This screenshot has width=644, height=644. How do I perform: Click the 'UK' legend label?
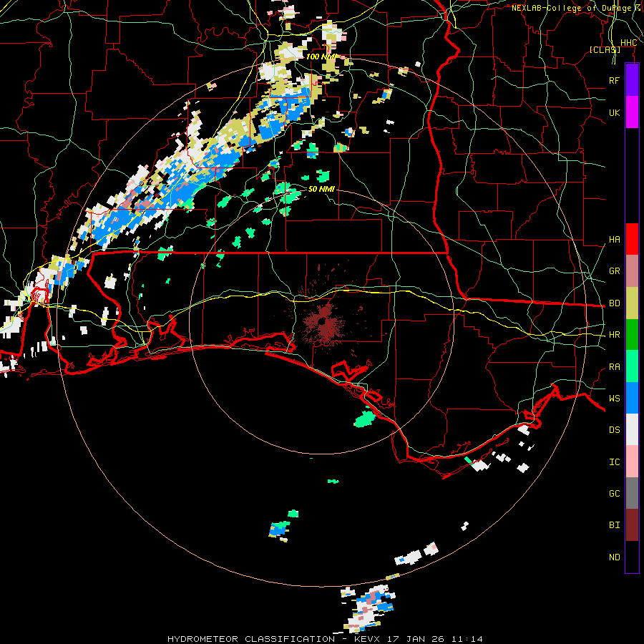[x=614, y=112]
